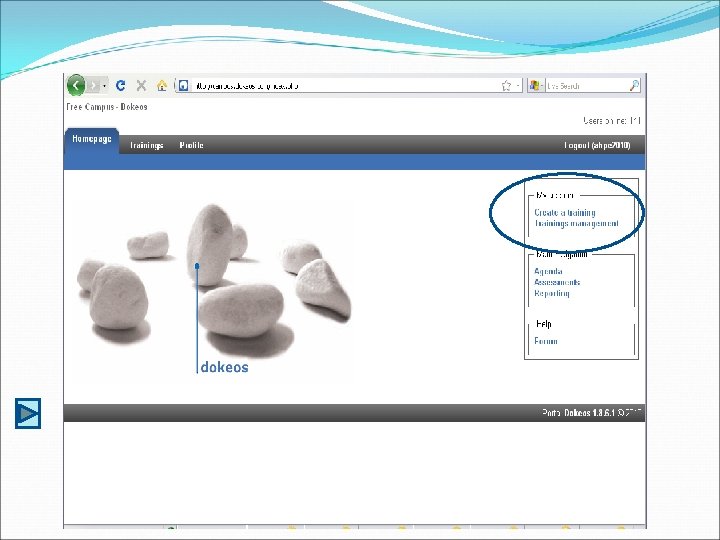This screenshot has height=540, width=720.
Task: Open the search provider dropdown
Action: tap(536, 85)
